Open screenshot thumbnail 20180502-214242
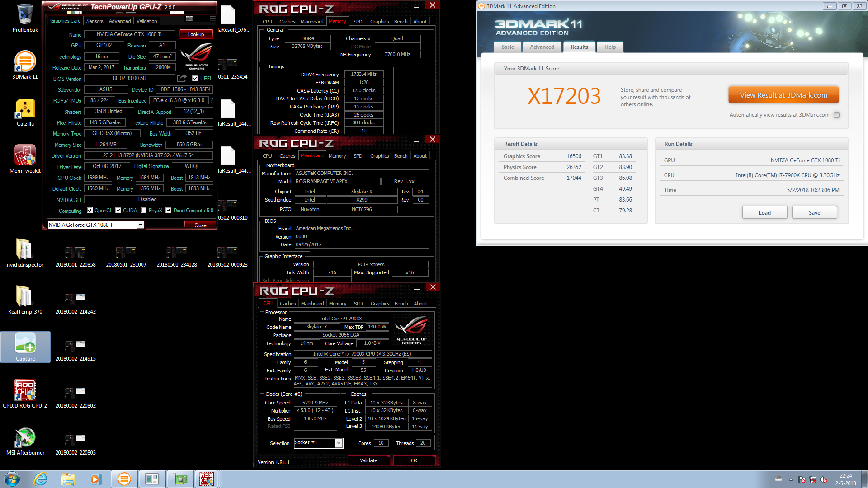868x488 pixels. tap(75, 304)
